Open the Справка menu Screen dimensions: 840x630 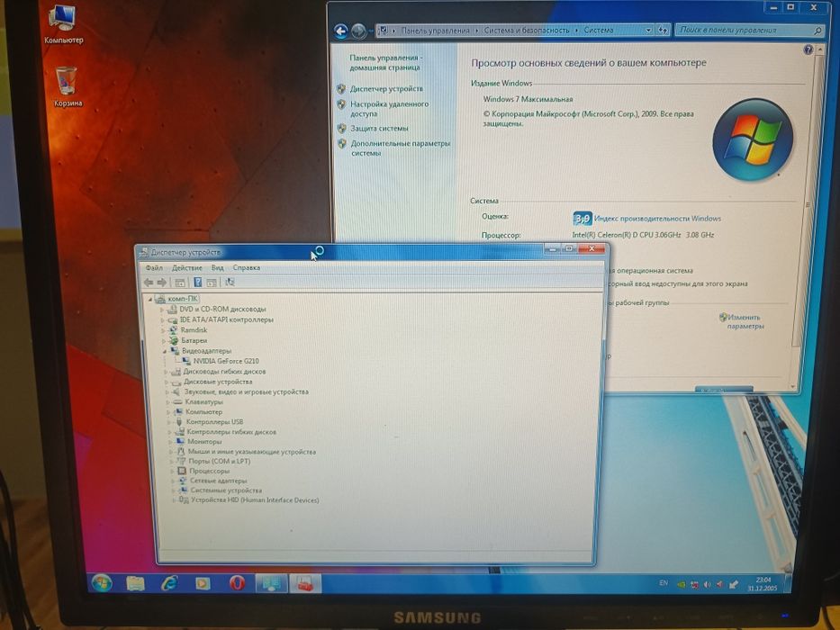click(247, 267)
